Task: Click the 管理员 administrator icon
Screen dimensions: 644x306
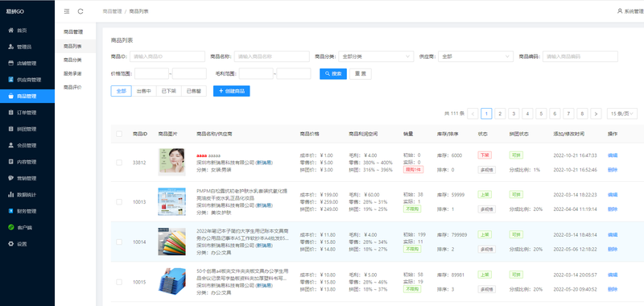Action: 10,47
